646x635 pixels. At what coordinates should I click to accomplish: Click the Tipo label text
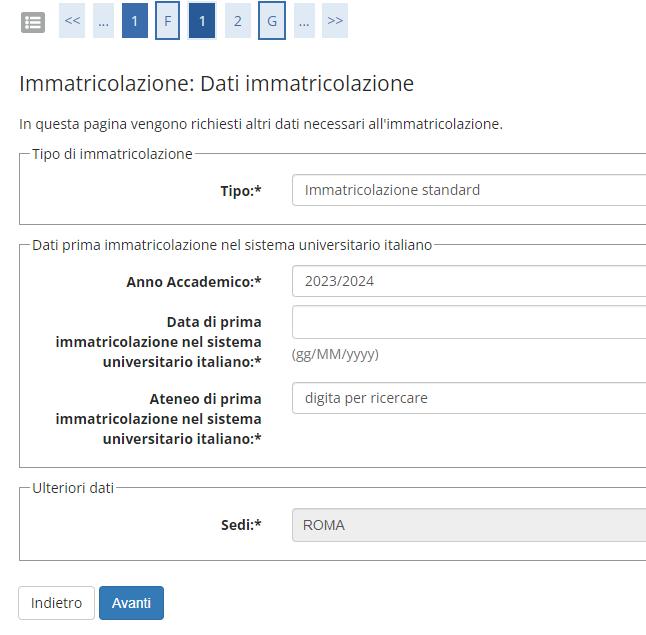click(240, 191)
